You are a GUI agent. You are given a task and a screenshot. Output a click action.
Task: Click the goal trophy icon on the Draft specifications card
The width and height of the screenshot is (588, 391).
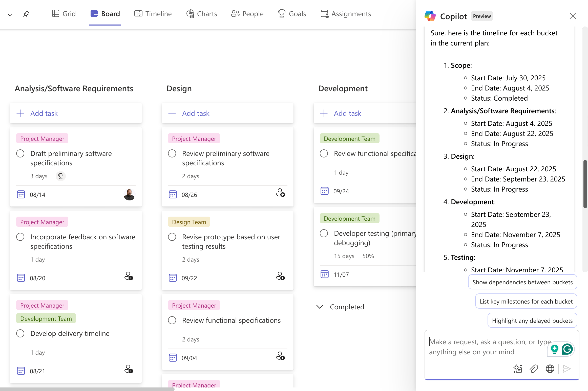click(x=61, y=176)
